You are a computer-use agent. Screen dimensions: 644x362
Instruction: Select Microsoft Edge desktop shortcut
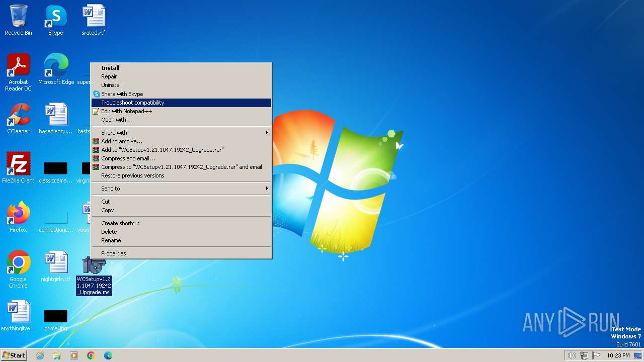[x=56, y=69]
